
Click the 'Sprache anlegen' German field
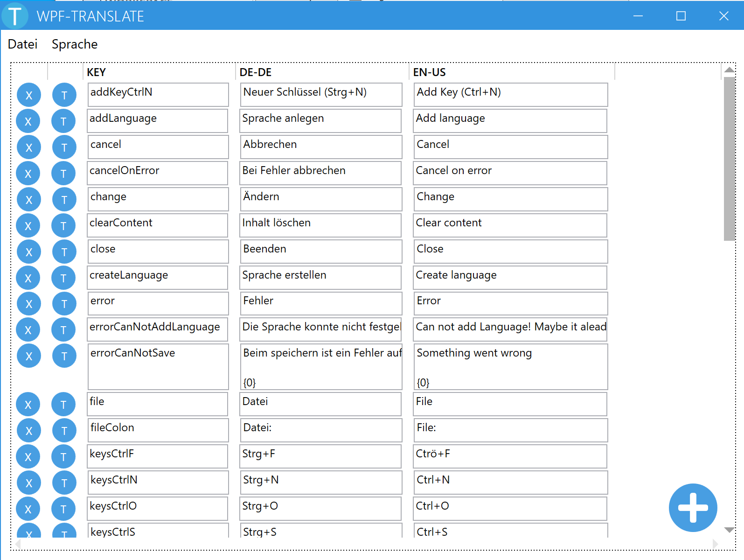pos(320,121)
